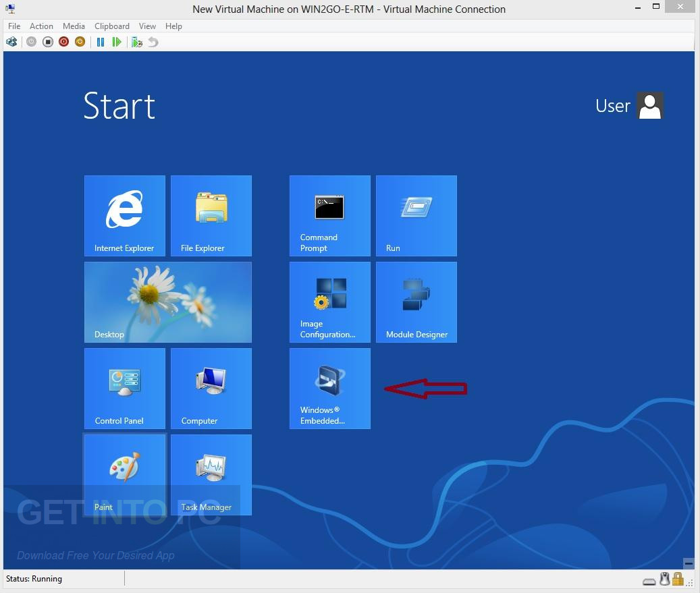Click the User account name
Screen dimensions: 700x593
pyautogui.click(x=613, y=106)
